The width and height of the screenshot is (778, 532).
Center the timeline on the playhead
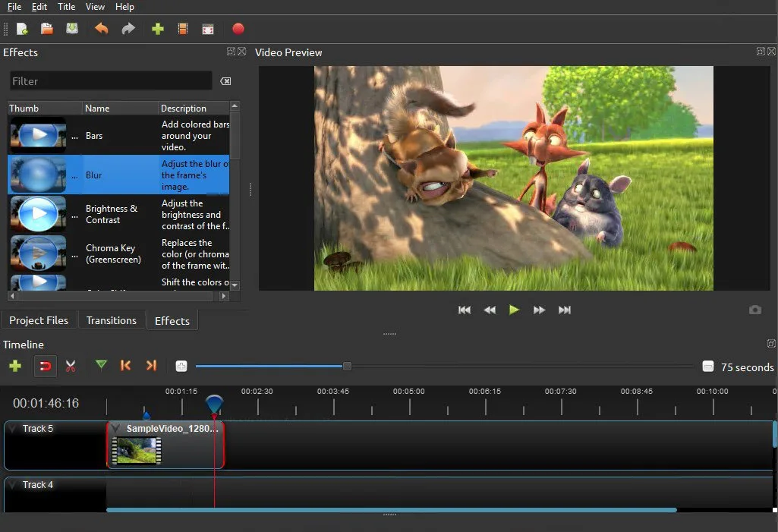(x=181, y=366)
